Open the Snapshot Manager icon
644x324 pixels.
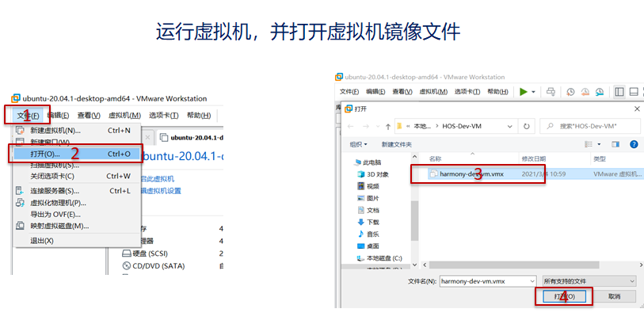[600, 92]
